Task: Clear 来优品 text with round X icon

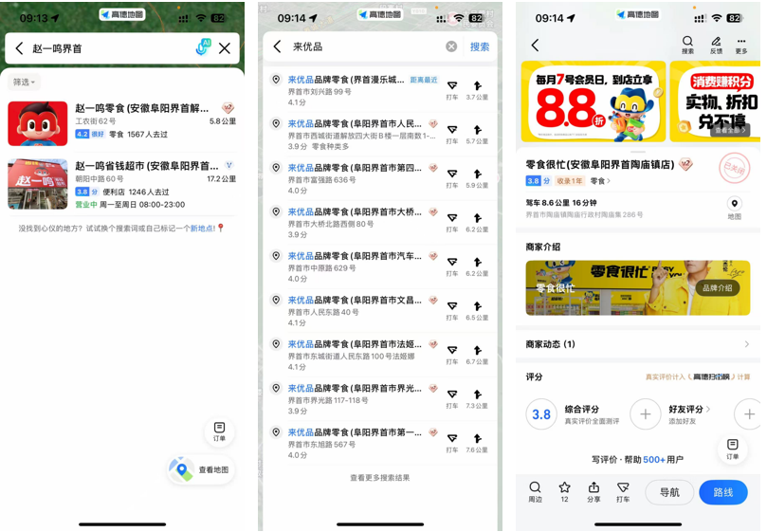Action: (x=451, y=46)
